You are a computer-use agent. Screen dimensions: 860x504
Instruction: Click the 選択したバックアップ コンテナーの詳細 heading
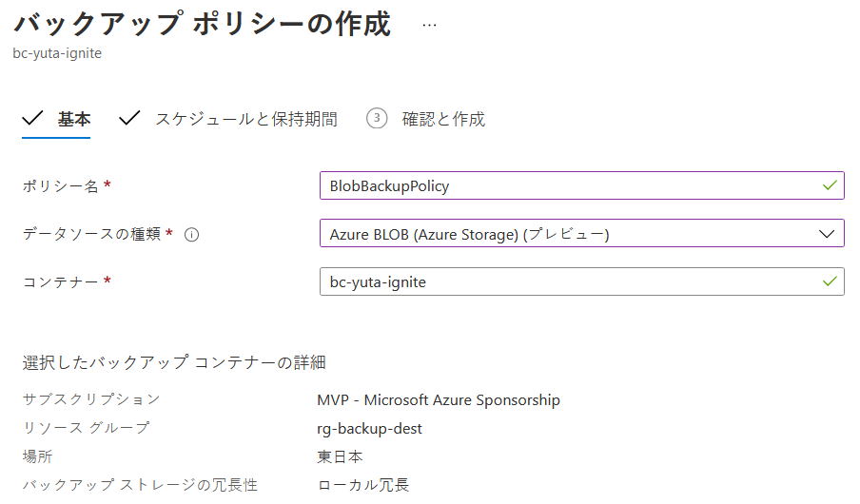tap(174, 362)
